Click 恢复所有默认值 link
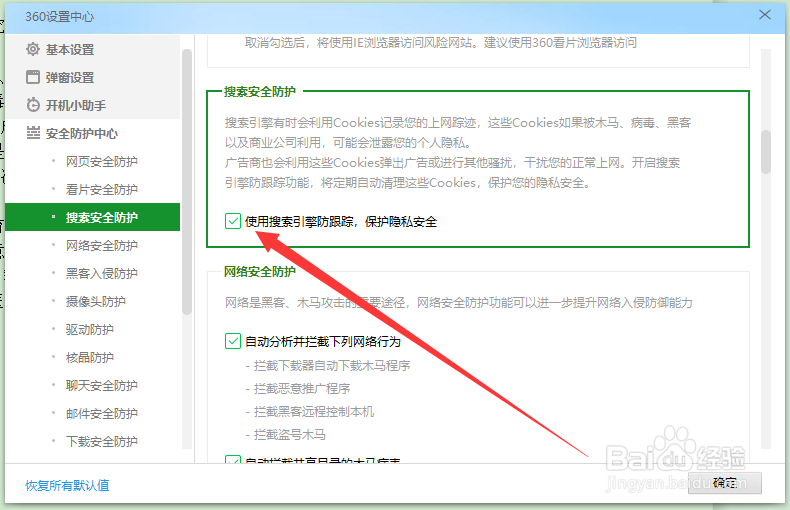Screen dimensions: 790x510 pos(67,485)
